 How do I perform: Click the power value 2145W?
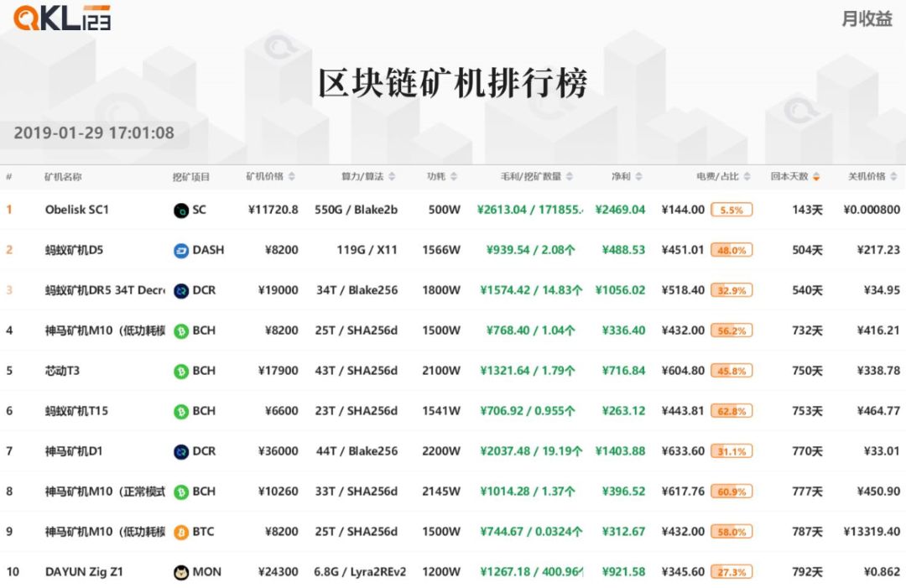(441, 492)
